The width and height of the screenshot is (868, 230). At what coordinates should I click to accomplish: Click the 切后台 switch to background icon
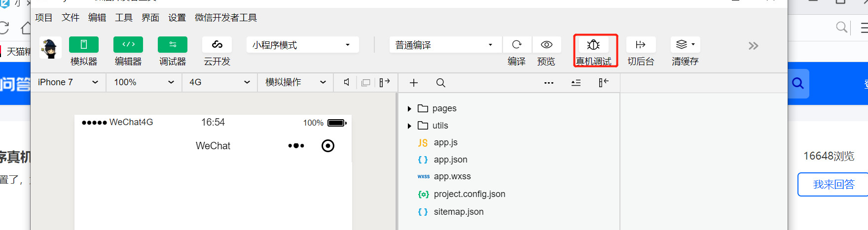pyautogui.click(x=641, y=45)
